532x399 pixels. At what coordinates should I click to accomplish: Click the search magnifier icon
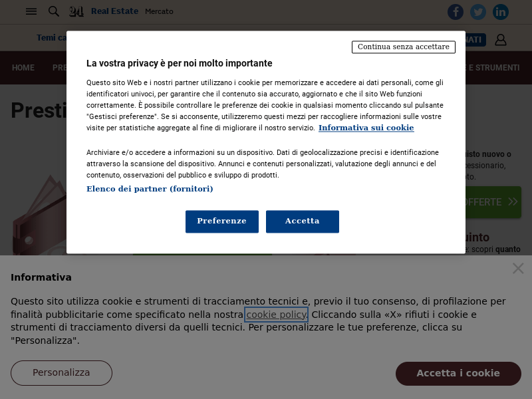coord(54,11)
